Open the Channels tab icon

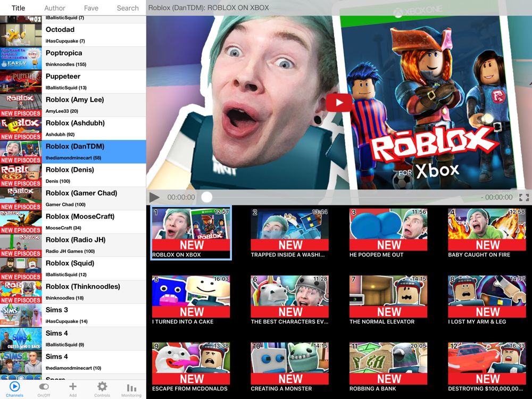click(14, 386)
